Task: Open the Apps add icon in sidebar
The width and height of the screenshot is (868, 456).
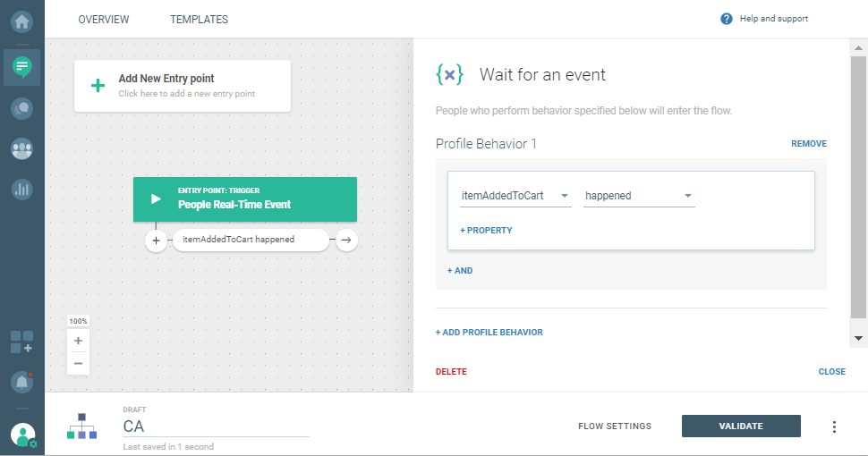Action: 21,342
